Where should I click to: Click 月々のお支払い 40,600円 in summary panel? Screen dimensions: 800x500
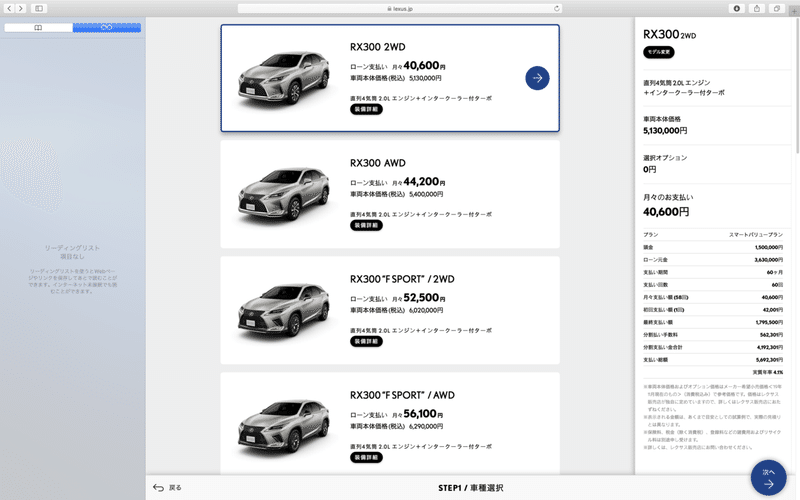coord(668,205)
